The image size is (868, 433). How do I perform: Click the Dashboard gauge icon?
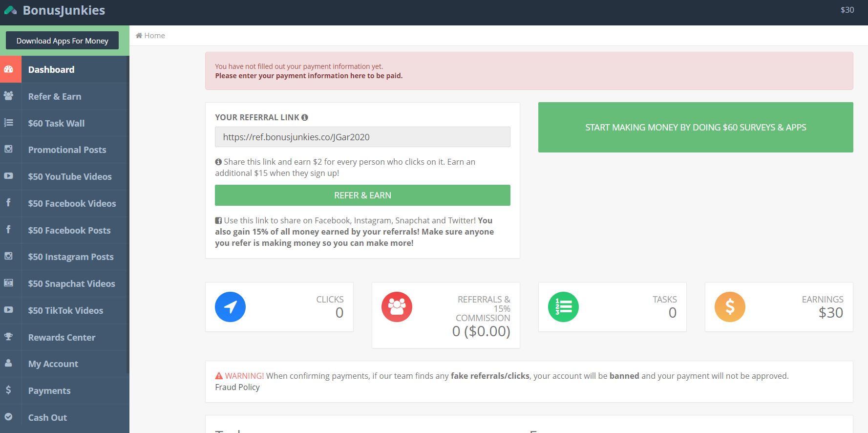9,69
